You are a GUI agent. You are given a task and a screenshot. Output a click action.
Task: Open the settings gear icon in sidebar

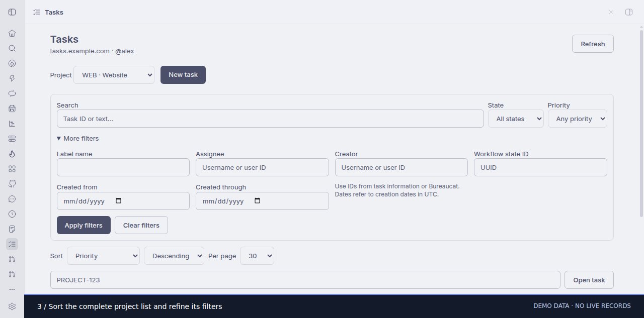[x=12, y=306]
